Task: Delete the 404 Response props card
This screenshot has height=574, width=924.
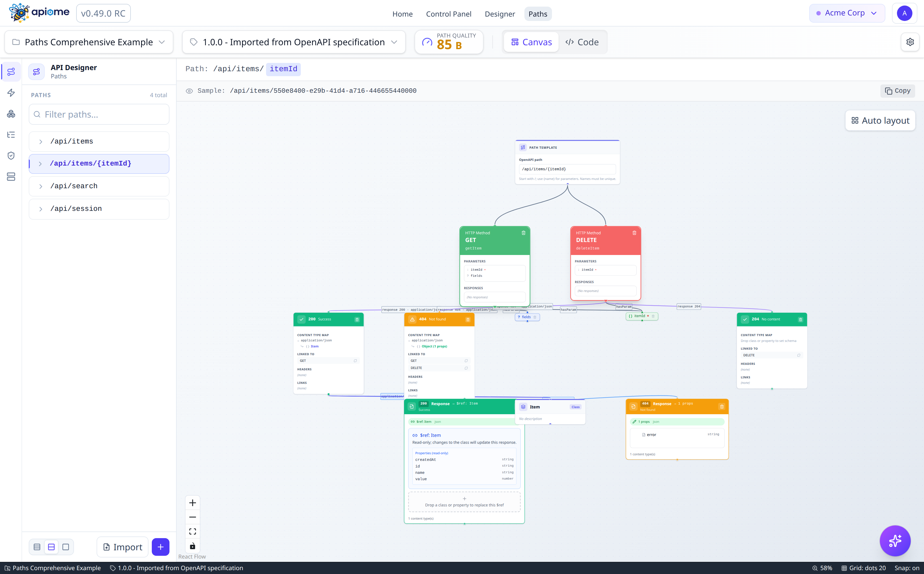Action: (x=722, y=406)
